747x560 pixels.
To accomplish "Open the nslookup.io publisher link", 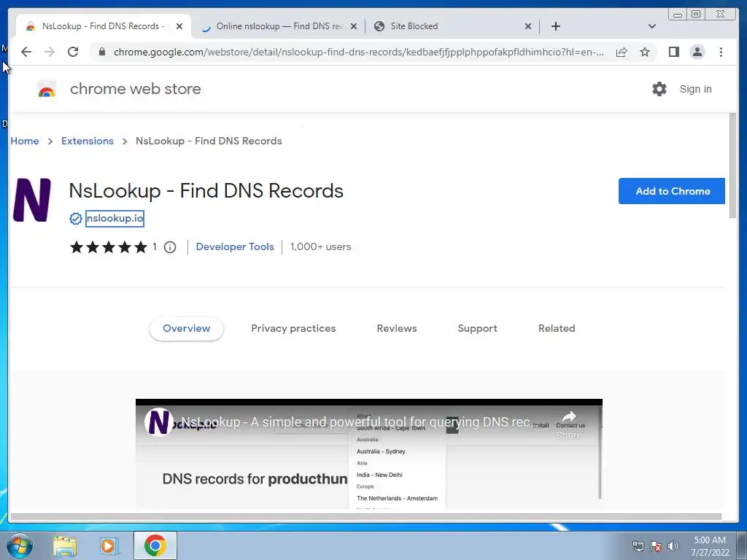I will (x=115, y=219).
